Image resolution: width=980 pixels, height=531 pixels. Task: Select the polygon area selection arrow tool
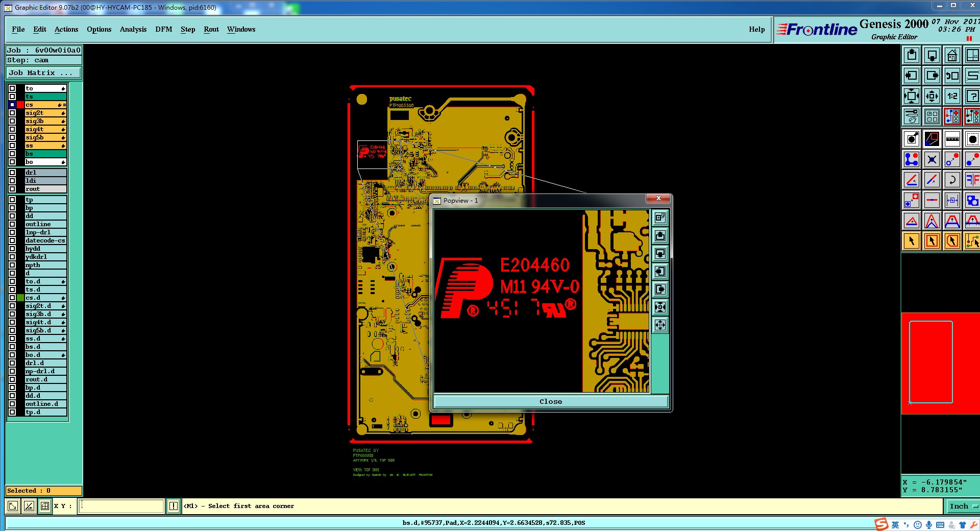pyautogui.click(x=952, y=241)
